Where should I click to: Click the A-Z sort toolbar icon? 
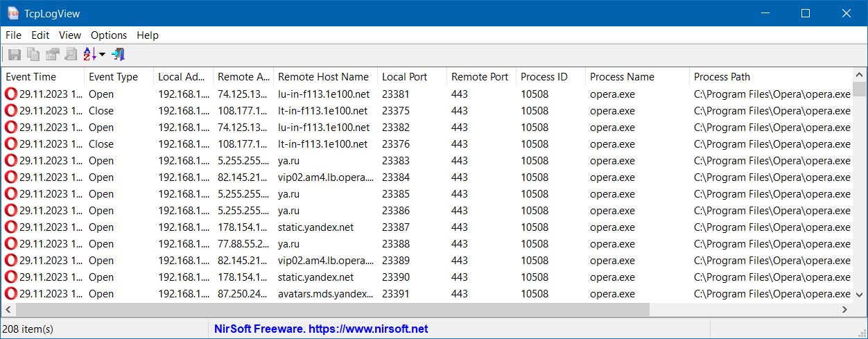[89, 54]
